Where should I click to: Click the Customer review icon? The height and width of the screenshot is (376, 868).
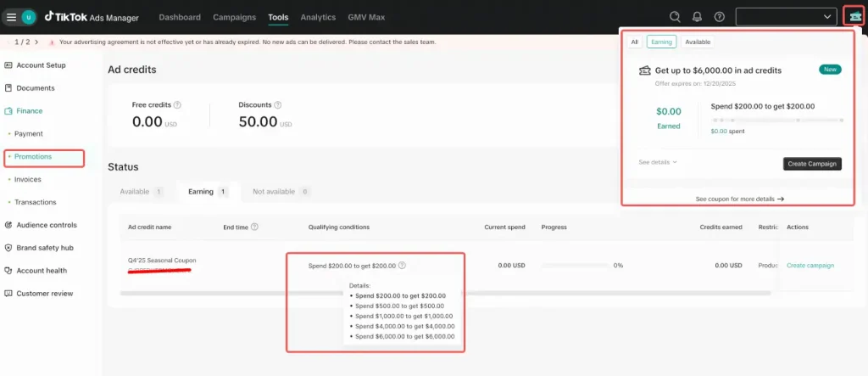(x=8, y=293)
